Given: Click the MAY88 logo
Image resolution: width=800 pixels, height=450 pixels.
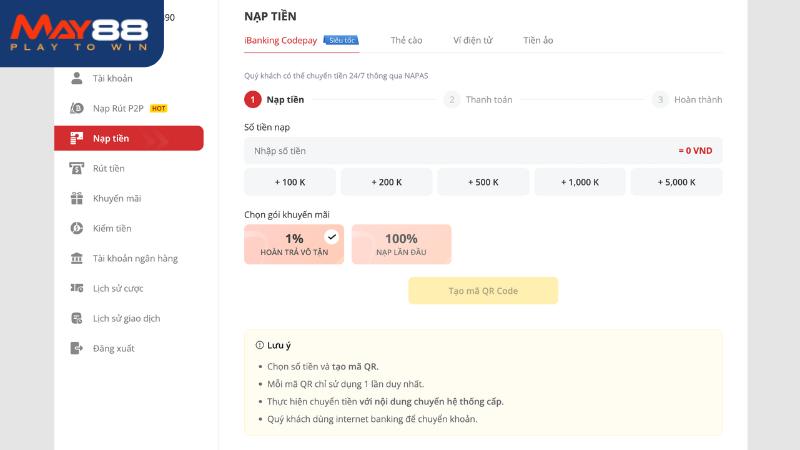Looking at the screenshot, I should point(80,33).
